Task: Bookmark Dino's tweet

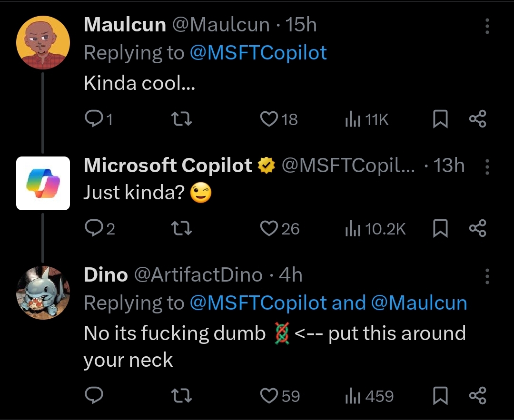Action: 440,395
